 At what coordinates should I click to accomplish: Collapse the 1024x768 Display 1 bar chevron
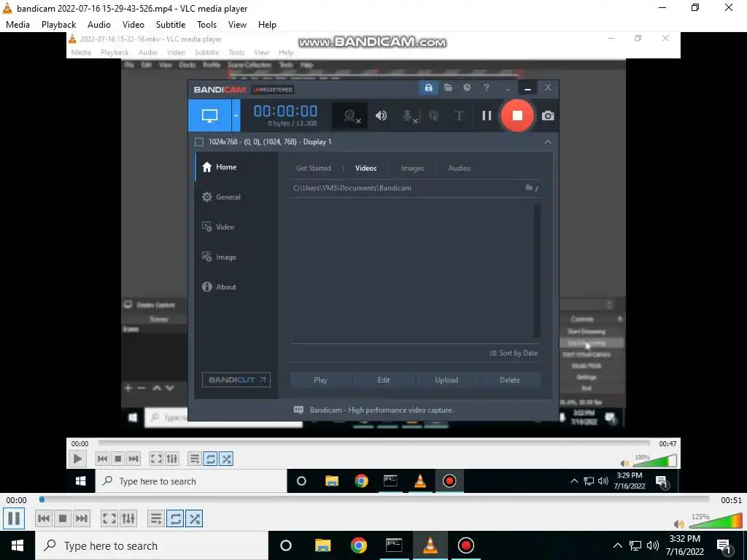(548, 142)
